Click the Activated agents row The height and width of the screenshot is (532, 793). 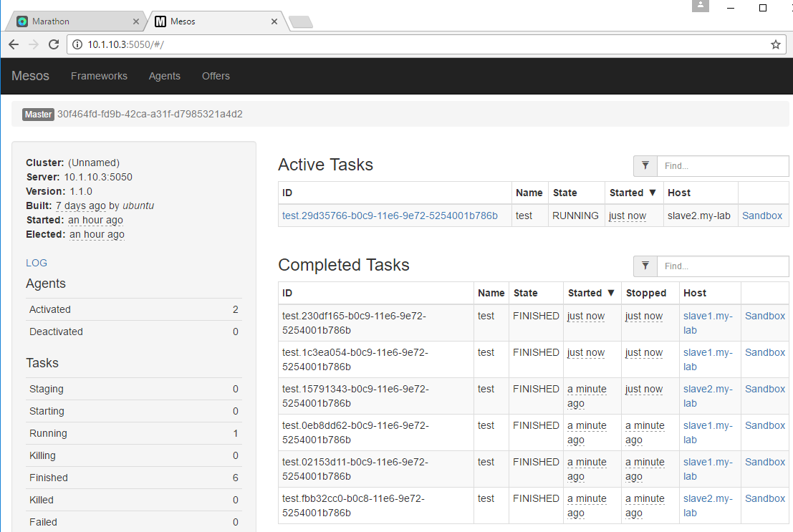pos(133,309)
